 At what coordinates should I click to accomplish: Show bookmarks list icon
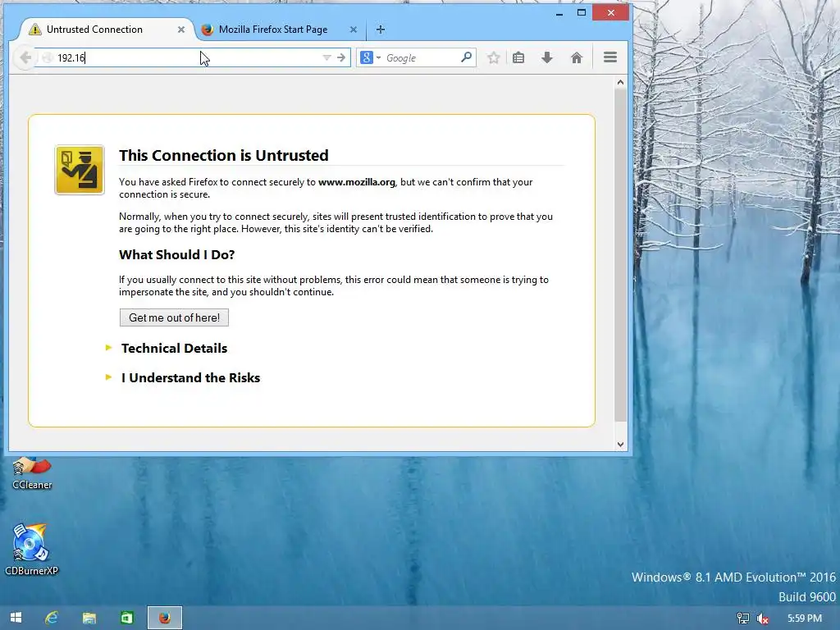pyautogui.click(x=518, y=57)
